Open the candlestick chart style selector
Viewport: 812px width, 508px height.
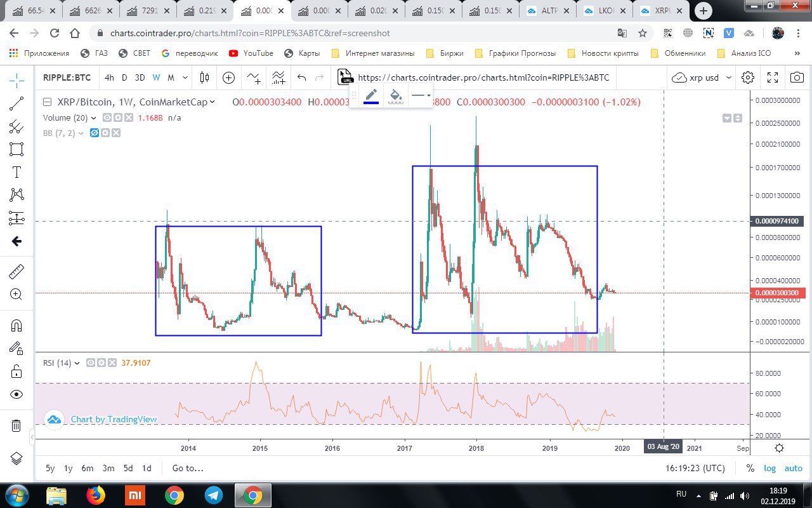coord(204,77)
